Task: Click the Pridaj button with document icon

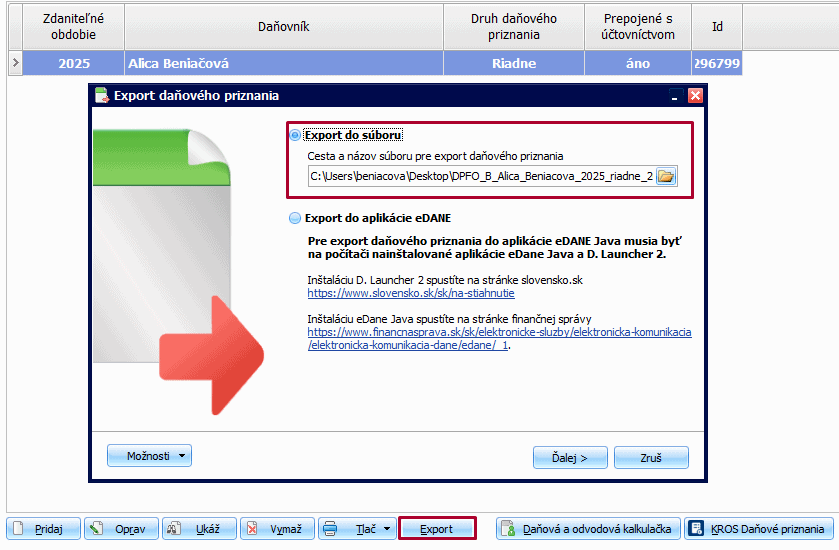Action: 43,529
